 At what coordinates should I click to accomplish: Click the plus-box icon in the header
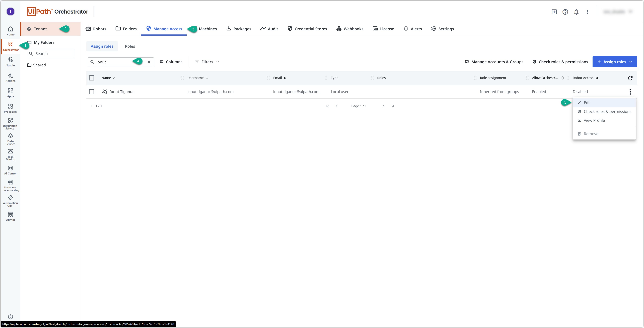[x=554, y=12]
